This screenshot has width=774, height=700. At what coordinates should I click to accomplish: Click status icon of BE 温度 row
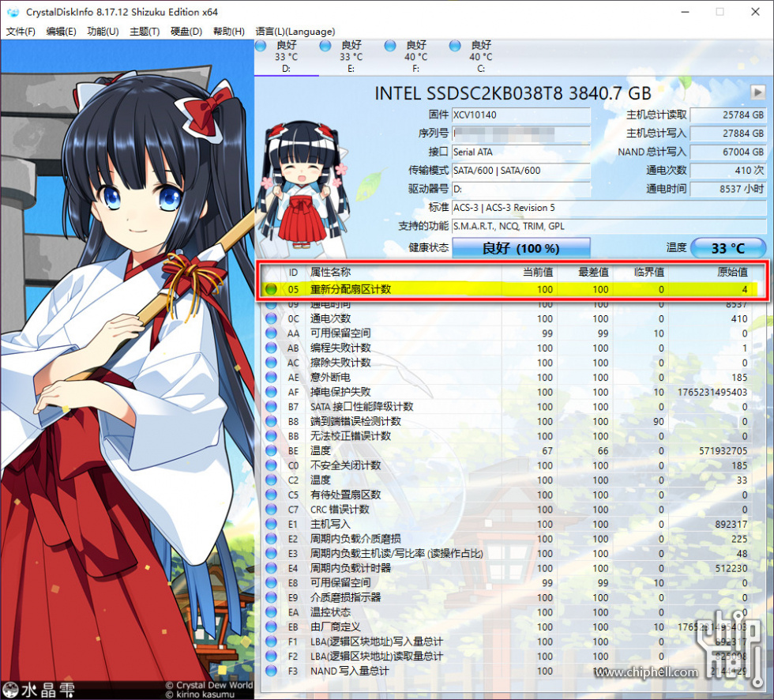[271, 450]
